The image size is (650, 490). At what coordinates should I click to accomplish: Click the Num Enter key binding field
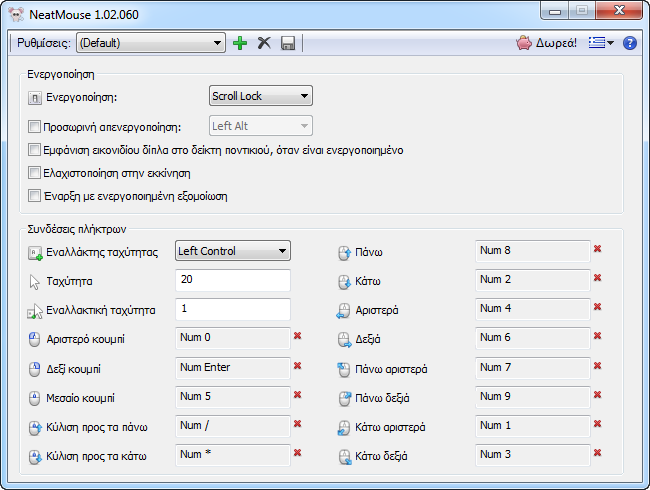[233, 368]
